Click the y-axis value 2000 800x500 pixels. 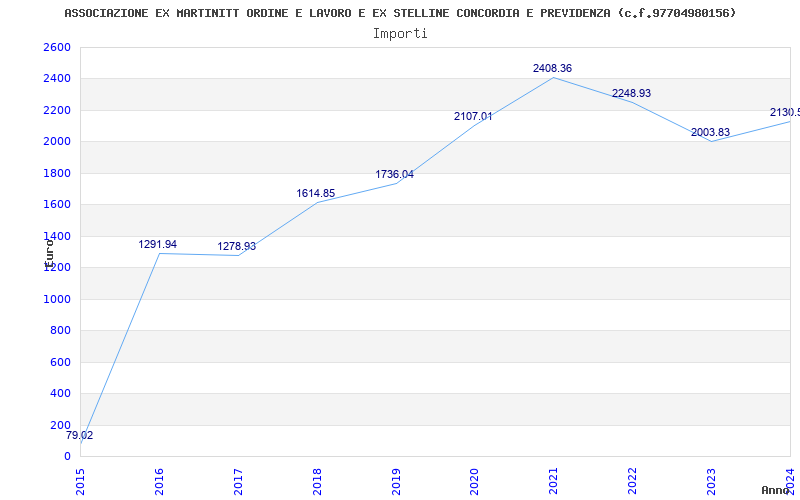click(x=57, y=142)
